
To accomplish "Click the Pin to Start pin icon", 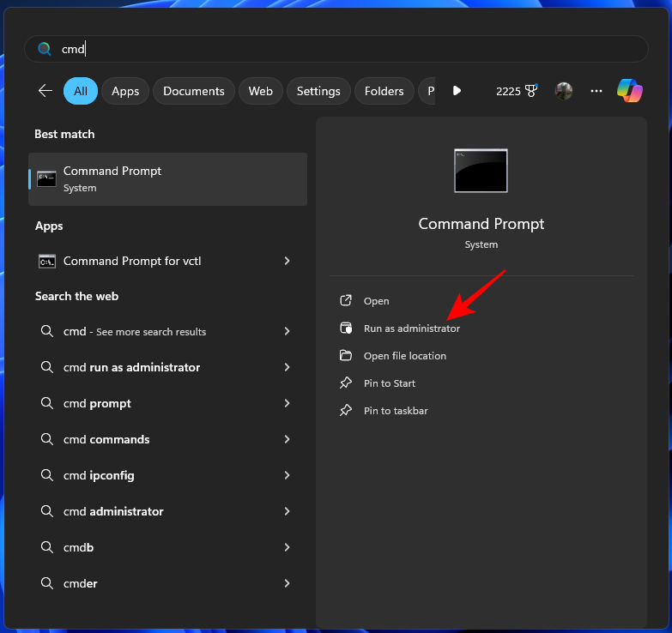I will point(346,383).
